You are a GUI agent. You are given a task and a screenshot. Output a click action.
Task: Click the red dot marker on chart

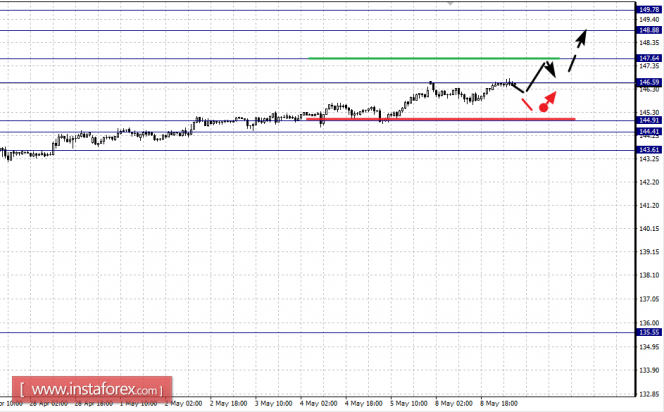[543, 106]
